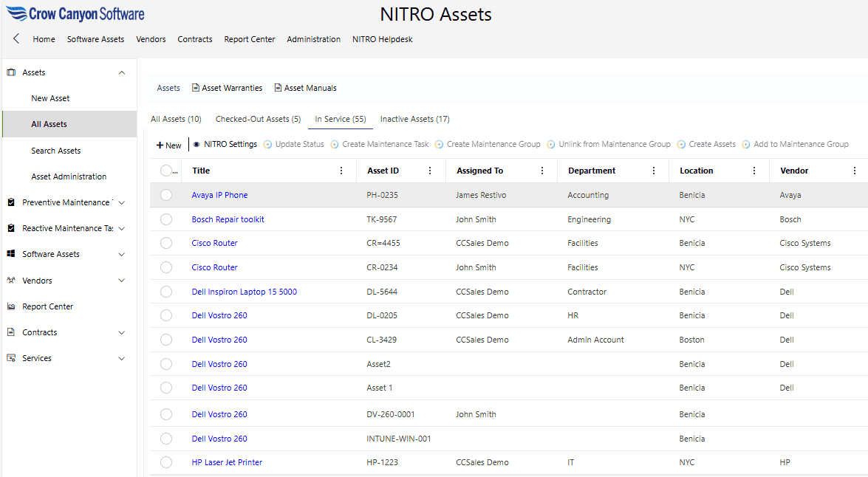Switch to Checked-Out Assets (5) tab
Image resolution: width=868 pixels, height=477 pixels.
[x=258, y=119]
